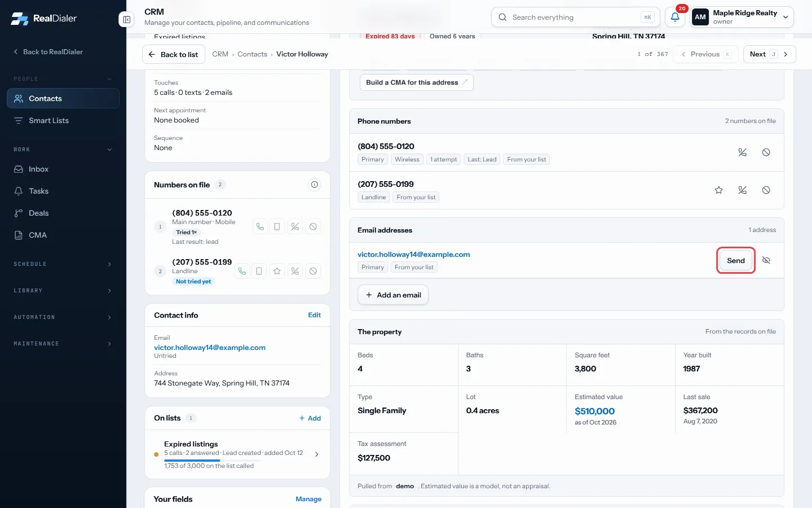Viewport: 812px width, 508px height.
Task: Block (804) 555-0120 in Numbers on file card
Action: (x=313, y=226)
